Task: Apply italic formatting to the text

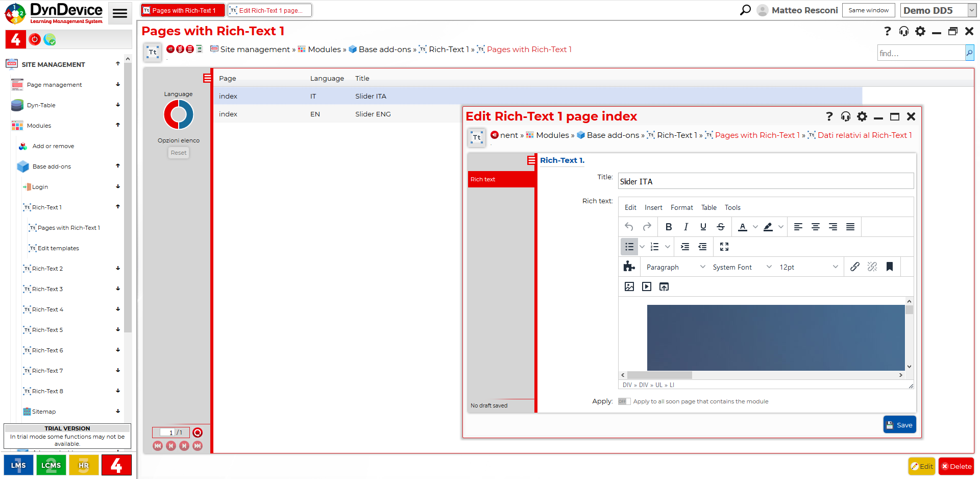Action: (686, 227)
